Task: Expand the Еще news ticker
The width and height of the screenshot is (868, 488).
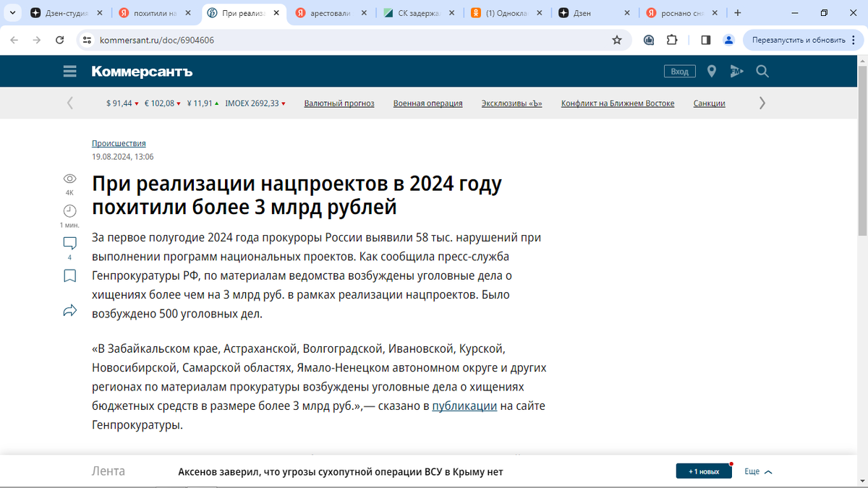Action: [759, 471]
